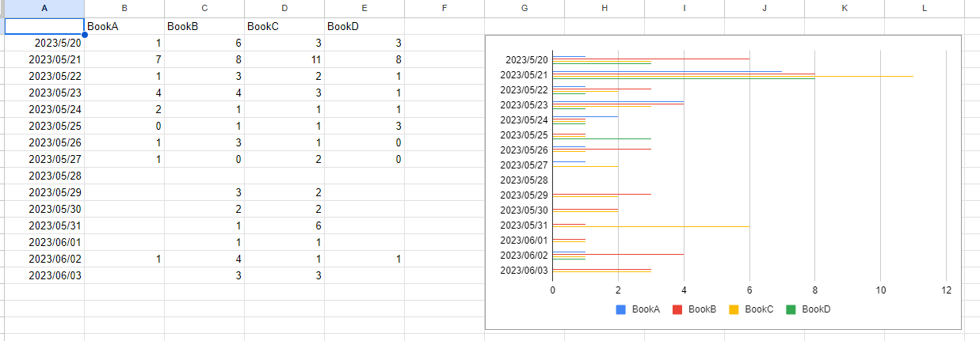Click date cell 2023/05/30
980x341 pixels.
(x=44, y=209)
